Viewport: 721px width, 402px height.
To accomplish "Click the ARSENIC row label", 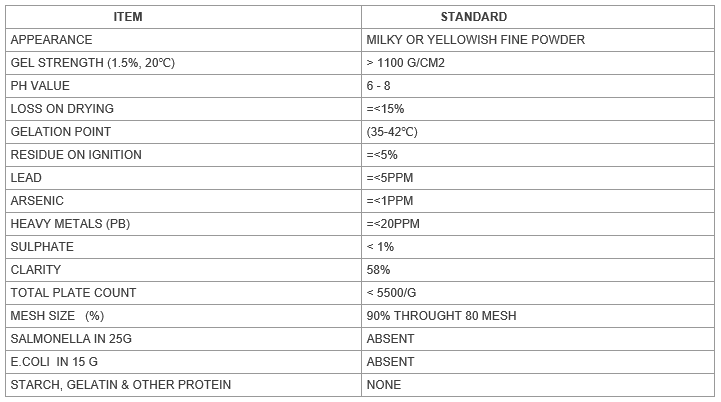I will 37,201.
